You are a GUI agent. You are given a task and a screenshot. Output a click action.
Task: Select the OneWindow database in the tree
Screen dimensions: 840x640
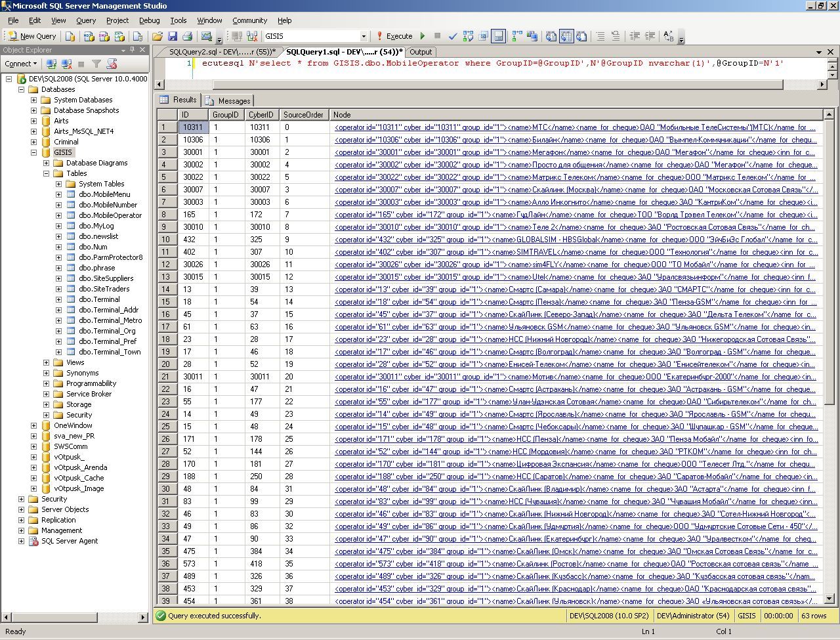point(73,425)
